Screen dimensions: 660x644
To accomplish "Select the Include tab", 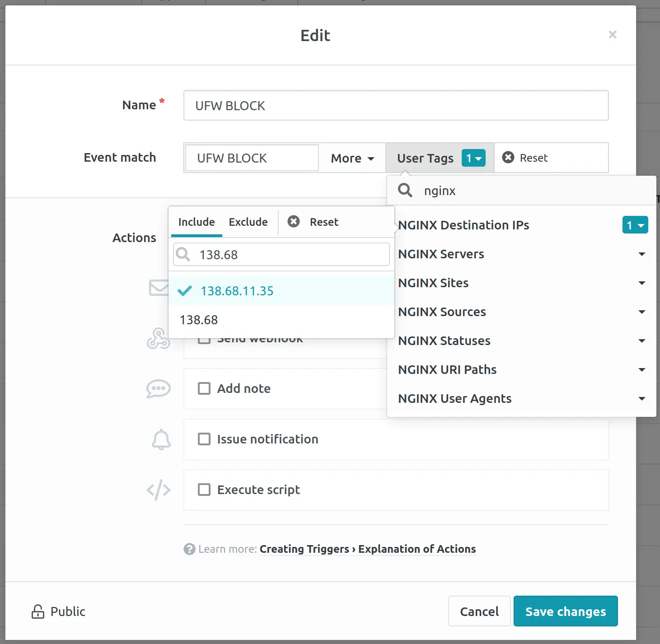I will pyautogui.click(x=196, y=222).
